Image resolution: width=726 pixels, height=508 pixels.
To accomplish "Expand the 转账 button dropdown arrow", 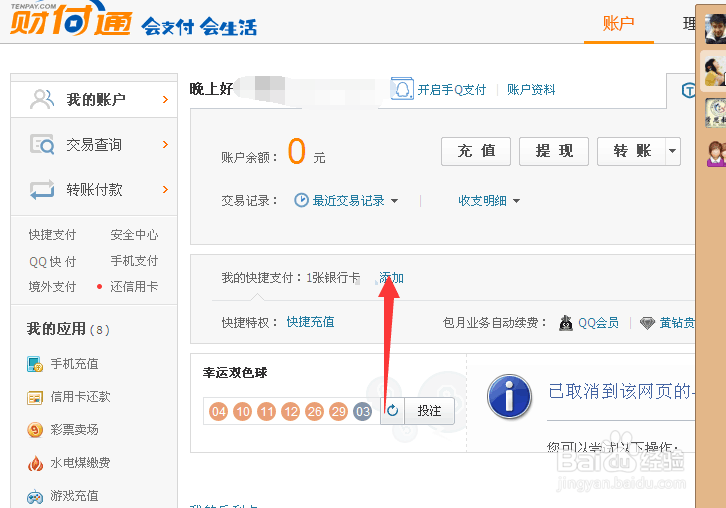I will point(673,151).
